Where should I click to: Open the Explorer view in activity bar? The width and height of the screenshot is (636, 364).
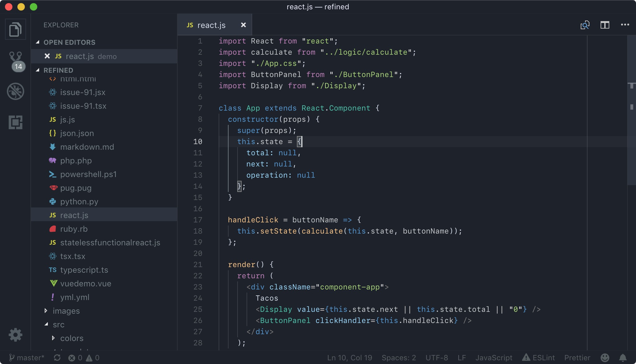coord(15,30)
